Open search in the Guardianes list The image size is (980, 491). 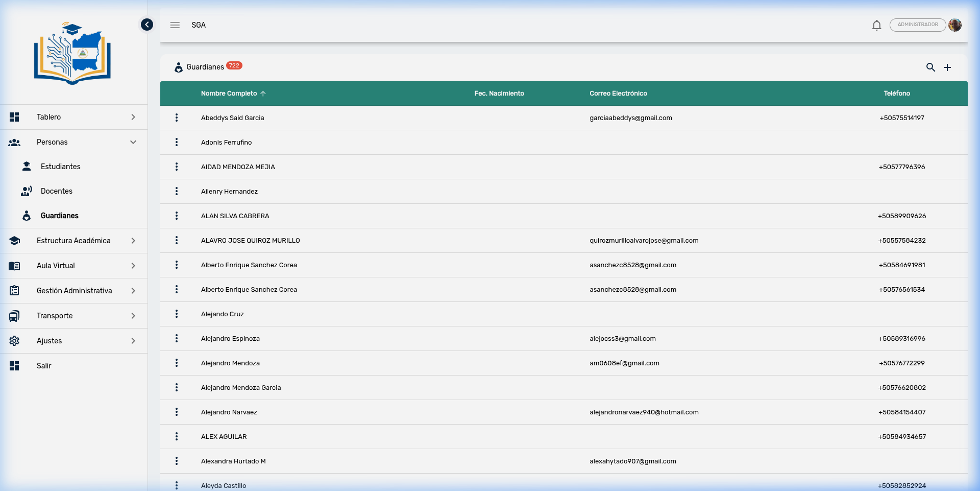[x=930, y=67]
